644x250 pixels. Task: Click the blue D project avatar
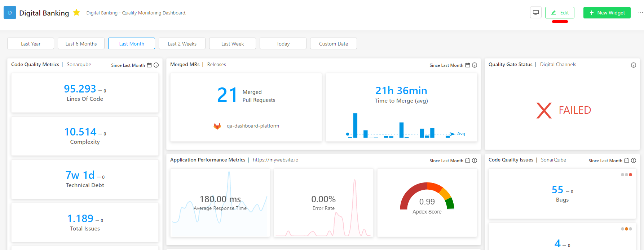pyautogui.click(x=10, y=13)
